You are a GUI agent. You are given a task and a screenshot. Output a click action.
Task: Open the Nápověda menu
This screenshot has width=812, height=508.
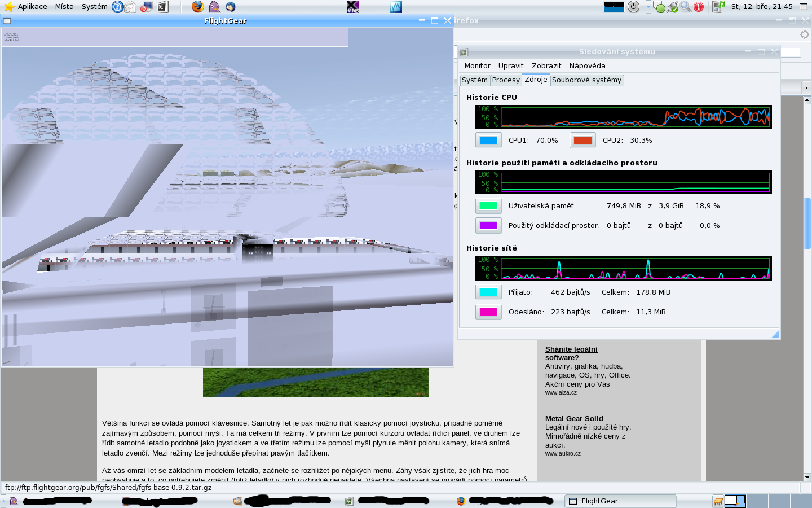pyautogui.click(x=587, y=66)
